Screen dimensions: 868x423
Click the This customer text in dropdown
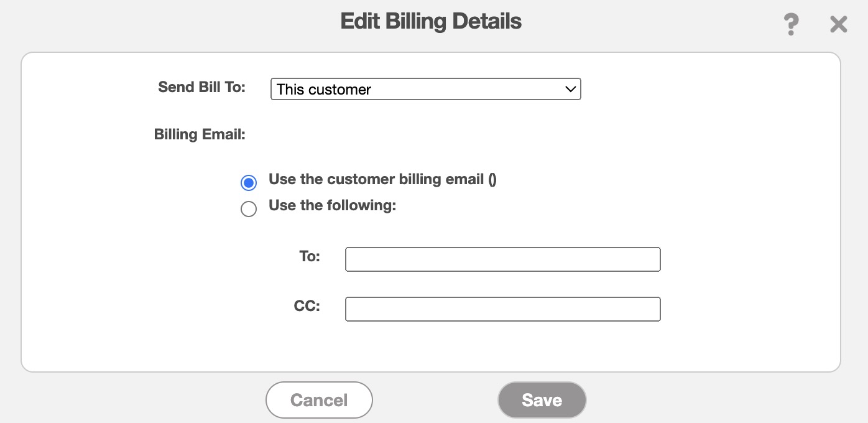324,90
